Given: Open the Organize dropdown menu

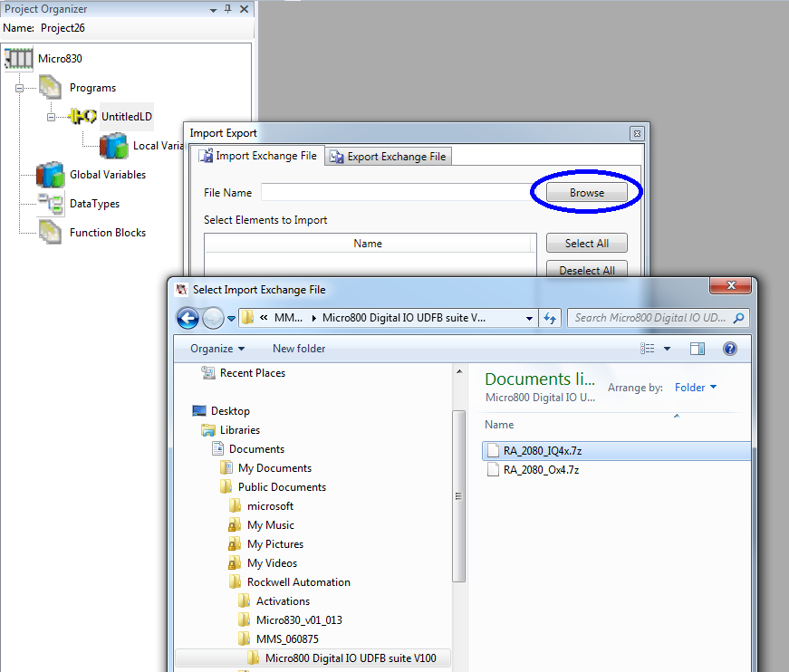Looking at the screenshot, I should (217, 349).
